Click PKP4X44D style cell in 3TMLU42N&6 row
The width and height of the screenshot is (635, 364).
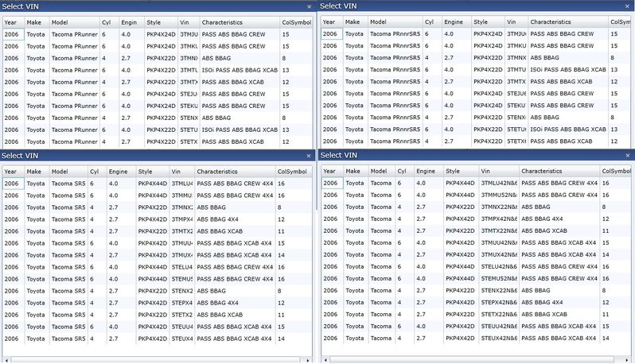click(x=460, y=184)
